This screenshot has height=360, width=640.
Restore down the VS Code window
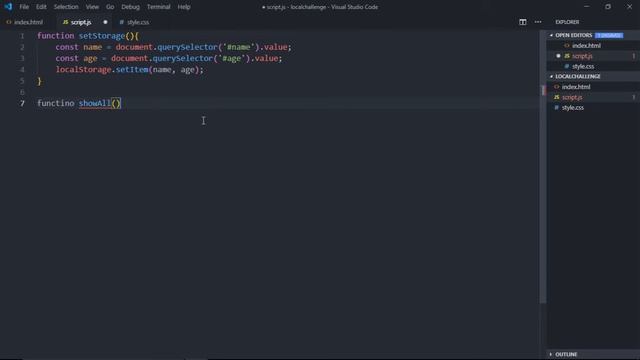tap(608, 7)
